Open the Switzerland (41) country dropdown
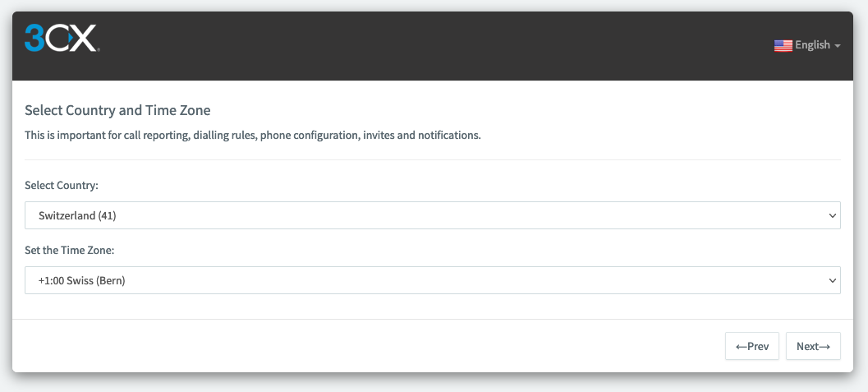The image size is (868, 392). click(432, 215)
